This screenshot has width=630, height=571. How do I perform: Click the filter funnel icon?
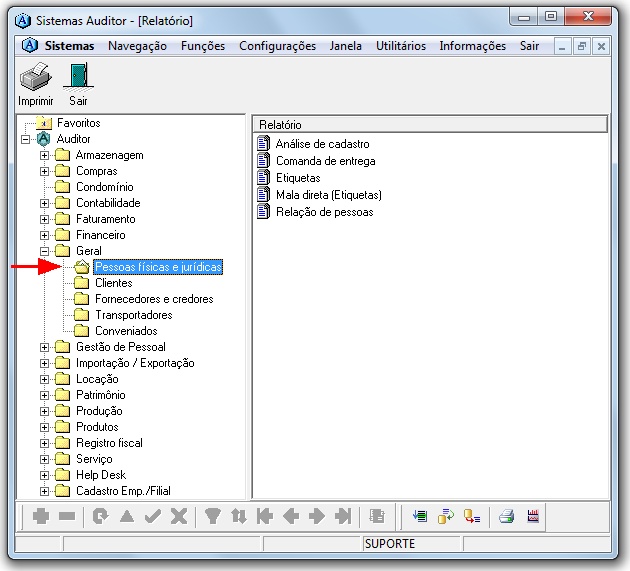click(213, 516)
